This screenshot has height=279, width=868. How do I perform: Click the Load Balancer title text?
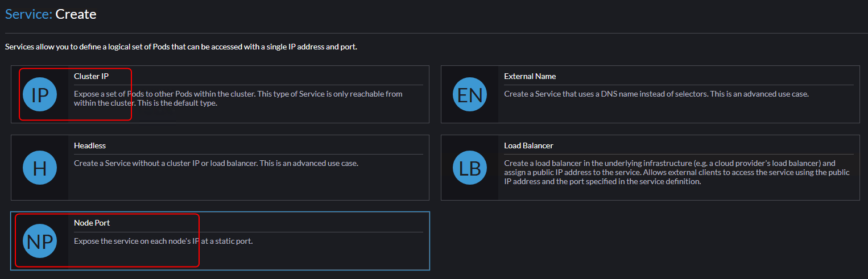(528, 145)
